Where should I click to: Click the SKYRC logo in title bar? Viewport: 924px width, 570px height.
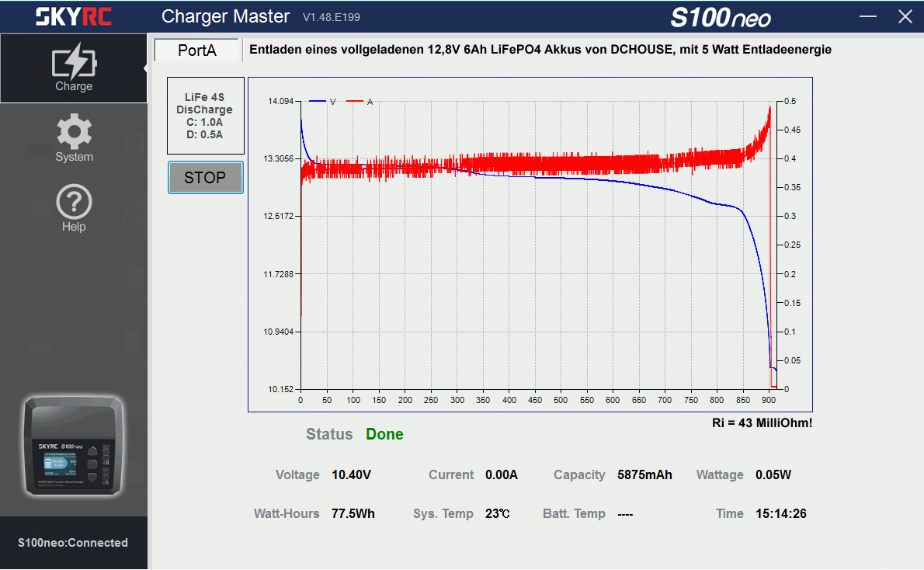[x=73, y=16]
